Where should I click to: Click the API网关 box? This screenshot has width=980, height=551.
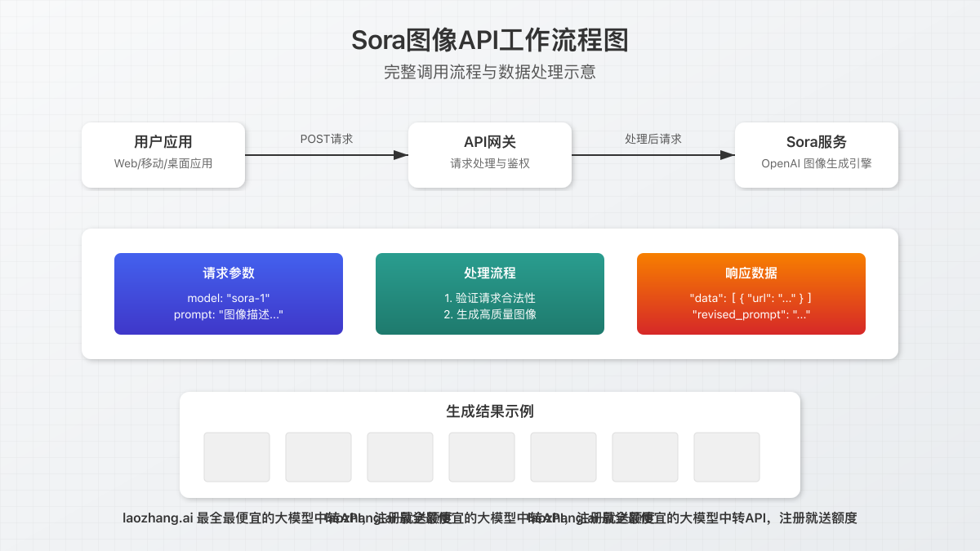click(x=490, y=155)
